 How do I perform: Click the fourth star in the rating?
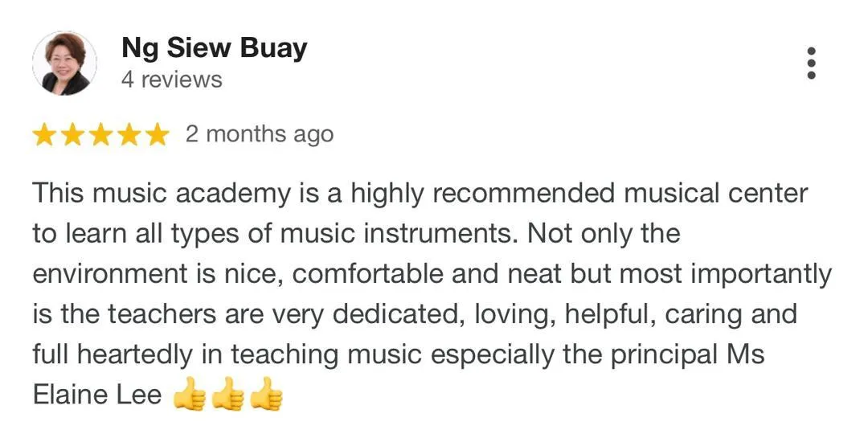pyautogui.click(x=129, y=135)
